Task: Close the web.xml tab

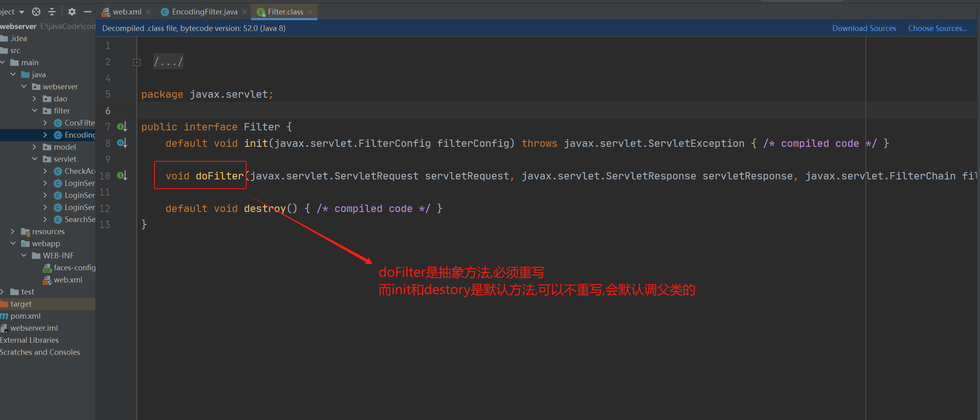Action: coord(148,12)
